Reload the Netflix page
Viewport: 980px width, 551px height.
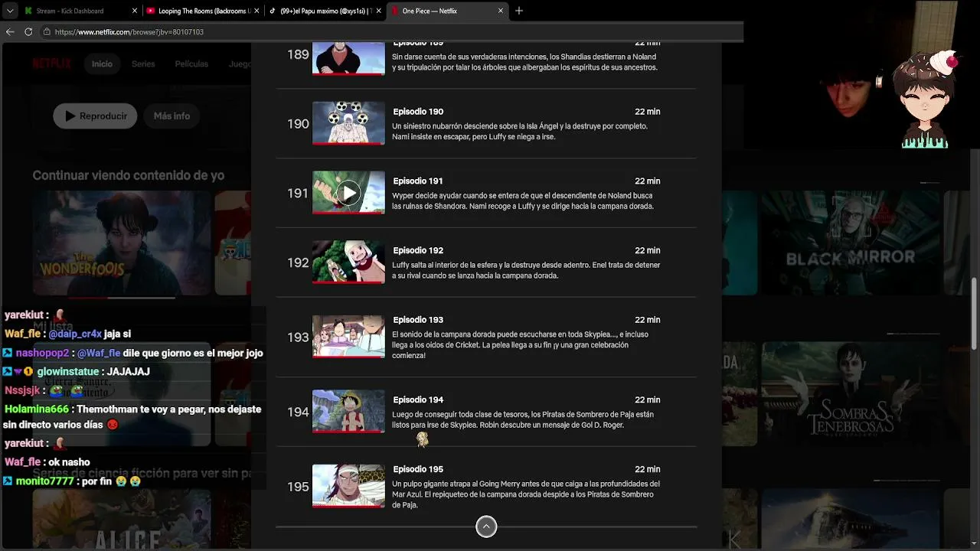tap(28, 31)
